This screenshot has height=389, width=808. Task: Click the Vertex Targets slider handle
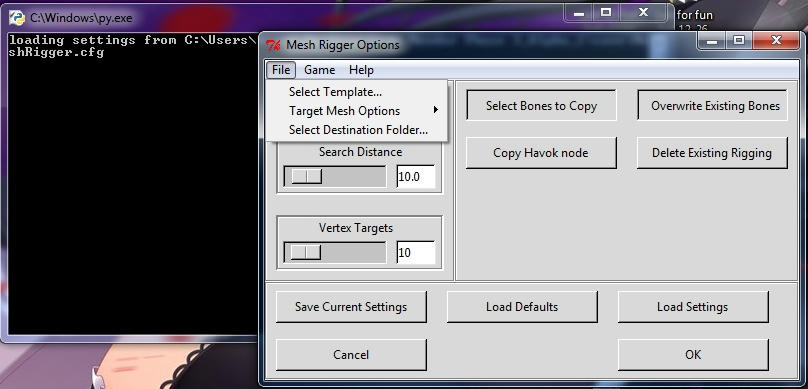[306, 252]
